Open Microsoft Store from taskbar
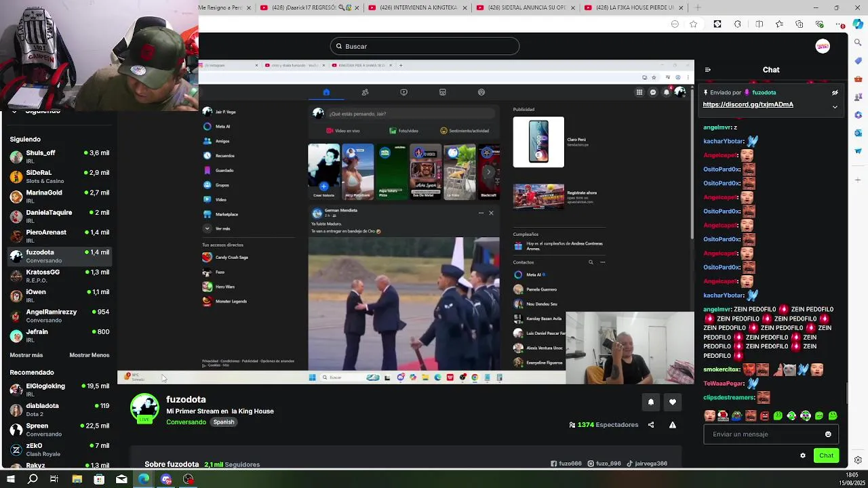 [99, 479]
